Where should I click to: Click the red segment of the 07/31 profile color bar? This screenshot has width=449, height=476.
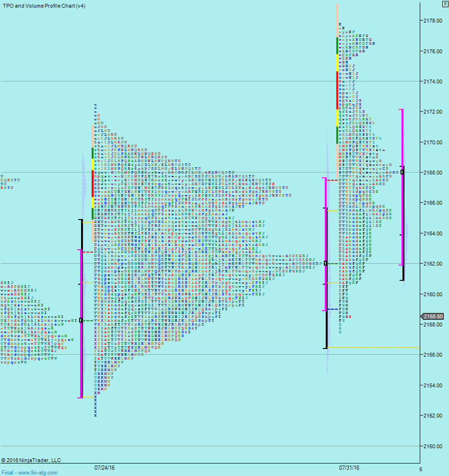[x=337, y=90]
